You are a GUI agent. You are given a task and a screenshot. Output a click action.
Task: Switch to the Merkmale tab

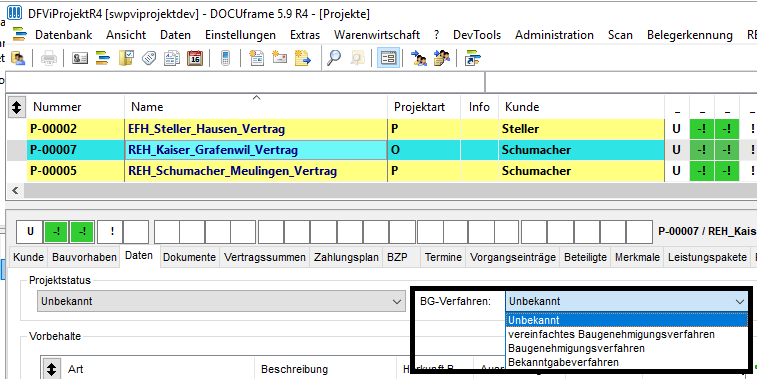pyautogui.click(x=637, y=257)
